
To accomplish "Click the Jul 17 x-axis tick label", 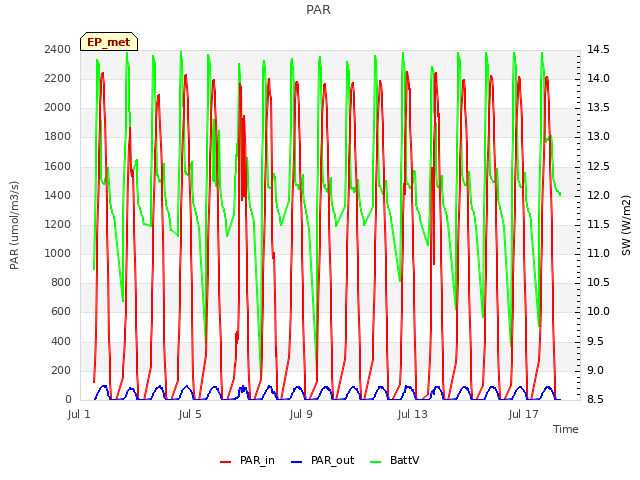I will coord(523,414).
